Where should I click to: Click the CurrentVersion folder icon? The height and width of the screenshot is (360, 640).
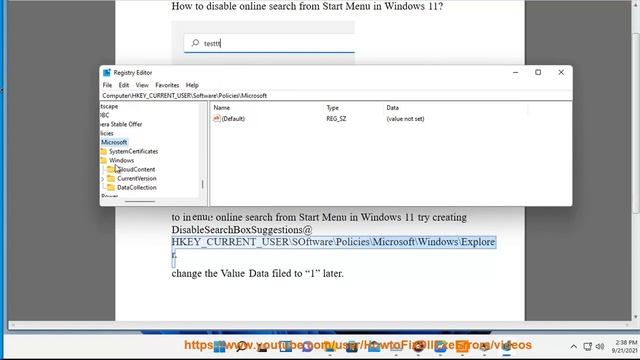111,178
